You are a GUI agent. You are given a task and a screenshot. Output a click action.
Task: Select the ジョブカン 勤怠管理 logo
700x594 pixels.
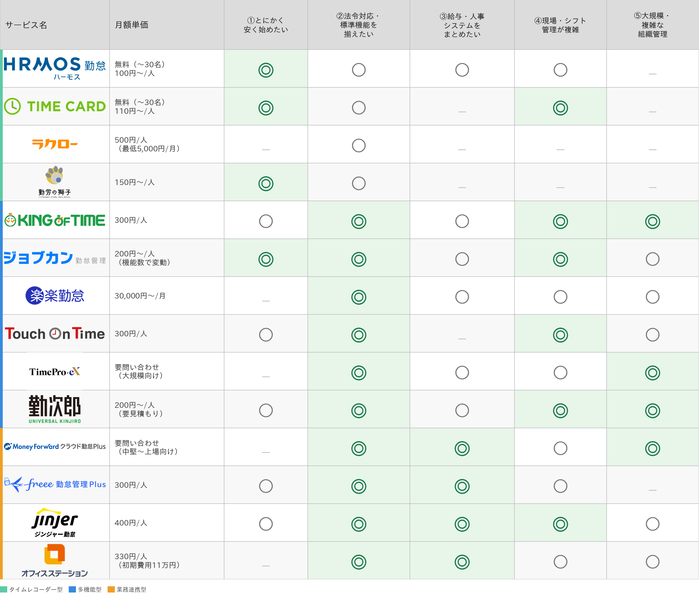point(55,258)
